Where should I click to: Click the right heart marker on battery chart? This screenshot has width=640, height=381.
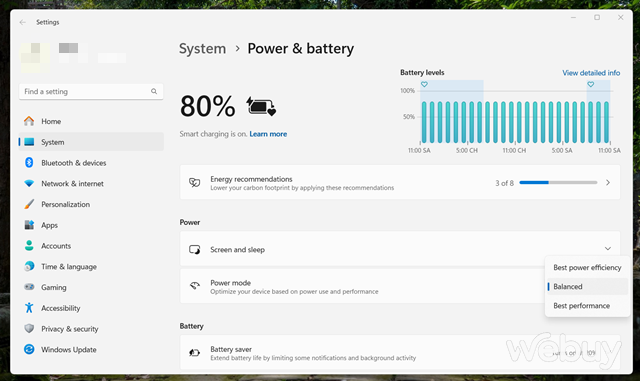591,85
